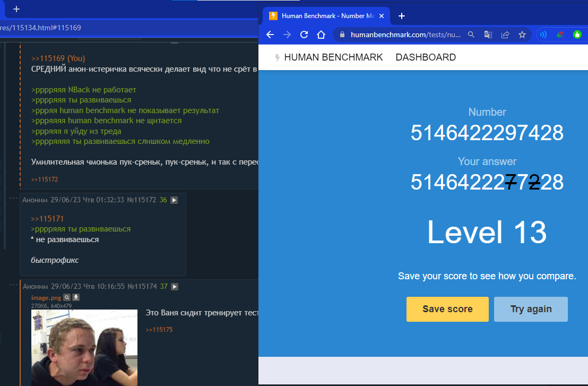The image size is (588, 386).
Task: Click the lock icon in address bar
Action: point(342,35)
